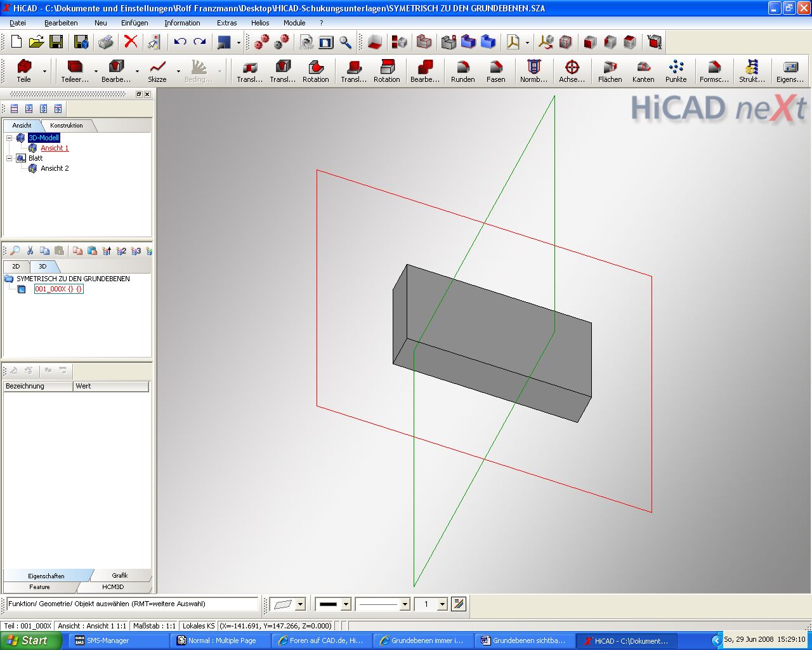Select SYMETRISCH ZU DEN GRUNDEBENEN tree root
This screenshot has width=812, height=650.
[73, 279]
